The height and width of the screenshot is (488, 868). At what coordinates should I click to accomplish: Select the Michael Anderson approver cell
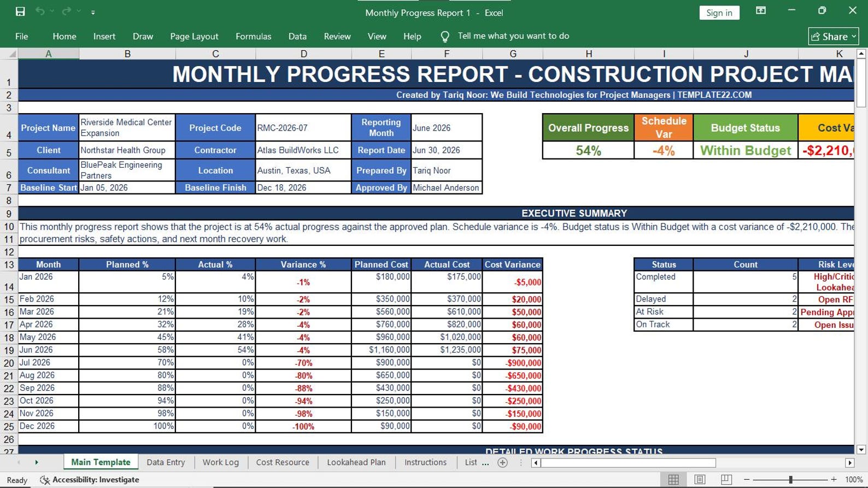(446, 187)
